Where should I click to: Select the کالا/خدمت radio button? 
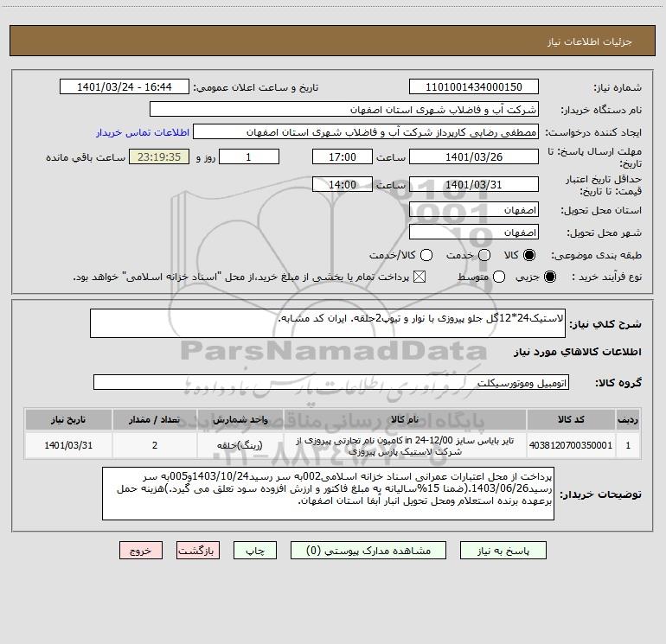(426, 255)
